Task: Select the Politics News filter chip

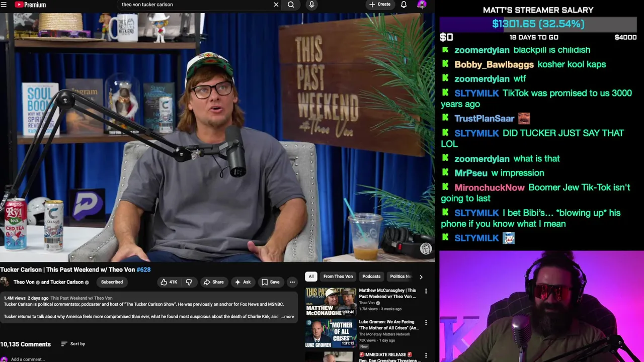Action: coord(400,277)
